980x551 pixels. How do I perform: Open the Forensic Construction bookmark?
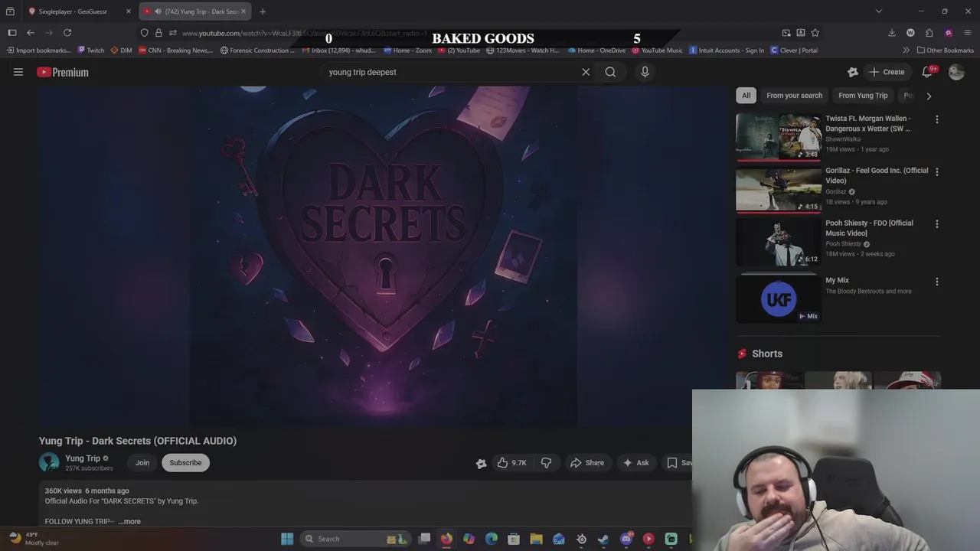(x=257, y=51)
